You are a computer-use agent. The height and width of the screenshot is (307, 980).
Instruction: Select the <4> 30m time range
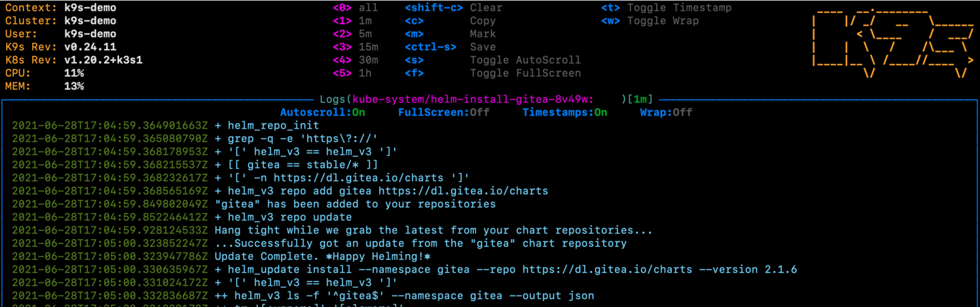click(355, 60)
